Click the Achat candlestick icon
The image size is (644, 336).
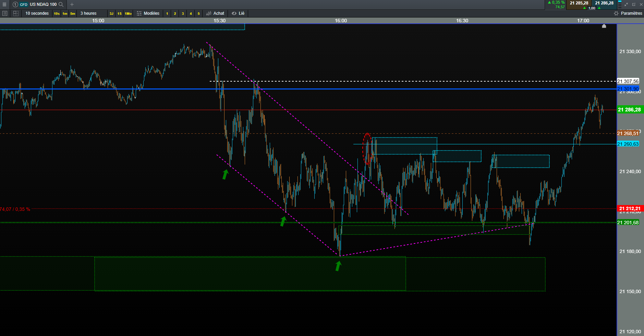tap(209, 13)
